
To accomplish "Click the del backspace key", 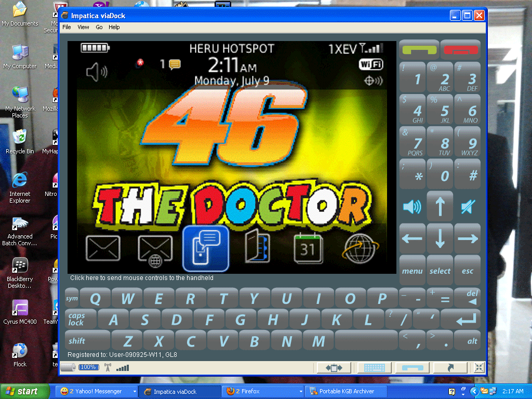I will 467,298.
